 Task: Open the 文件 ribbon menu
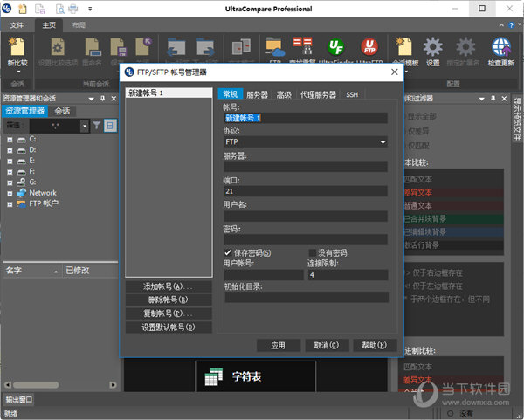pyautogui.click(x=17, y=25)
